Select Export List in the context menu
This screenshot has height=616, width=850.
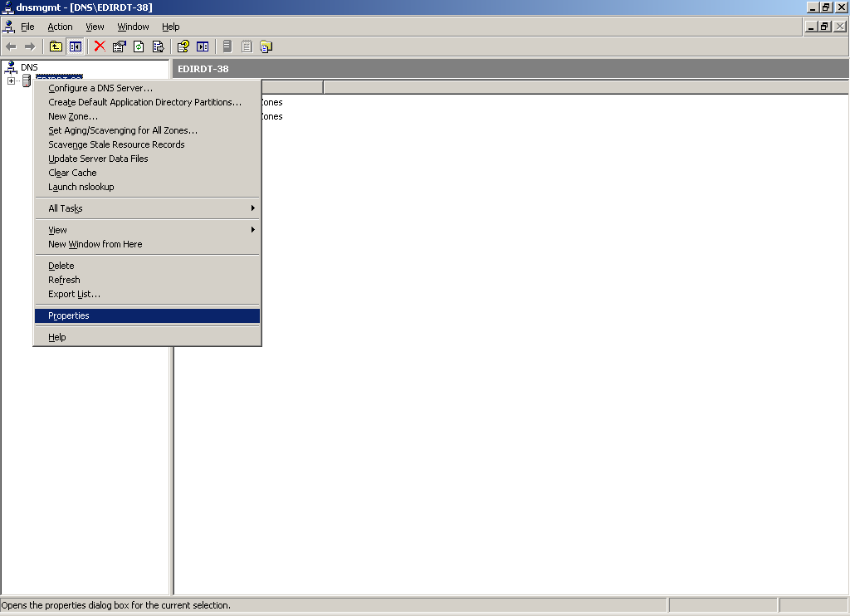pos(147,294)
